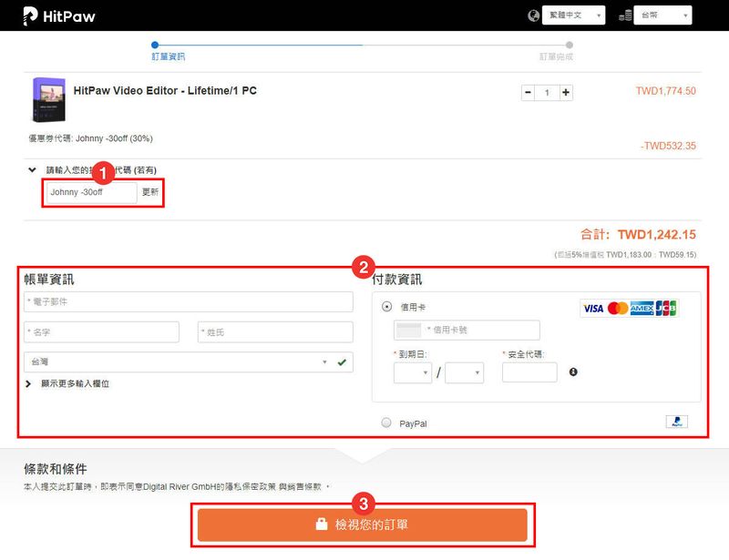Click the HitPaw logo
Screen dimensions: 729x560
pos(59,16)
